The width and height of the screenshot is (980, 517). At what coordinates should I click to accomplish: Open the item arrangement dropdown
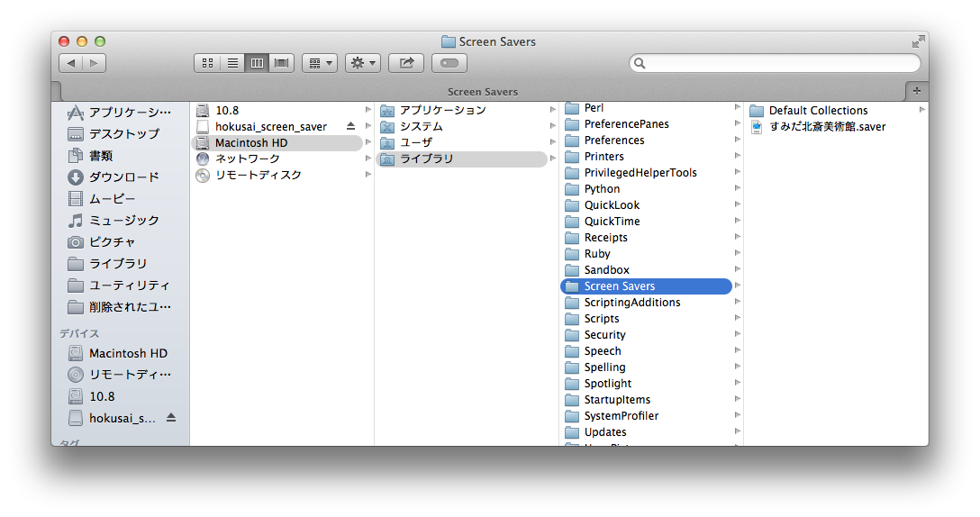point(319,63)
